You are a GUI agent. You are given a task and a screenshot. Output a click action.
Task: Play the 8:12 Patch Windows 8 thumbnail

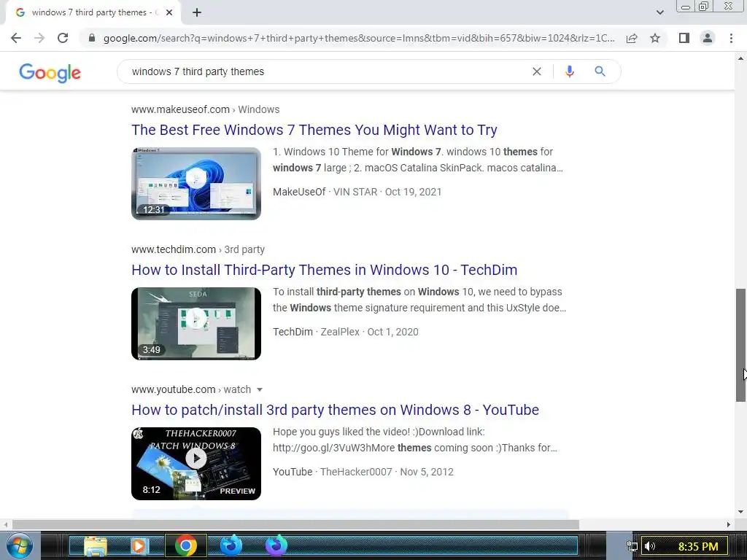point(196,463)
